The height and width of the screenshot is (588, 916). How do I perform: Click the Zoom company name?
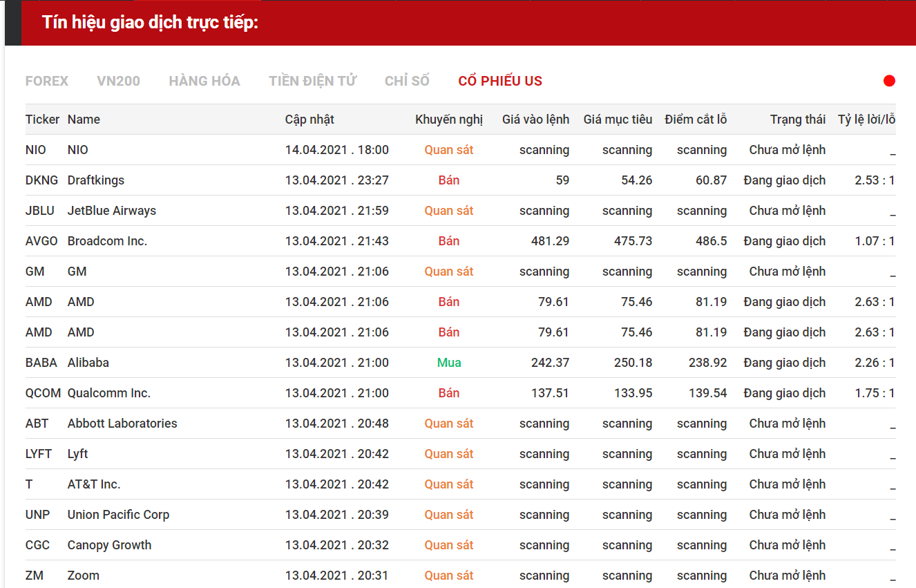[x=84, y=576]
